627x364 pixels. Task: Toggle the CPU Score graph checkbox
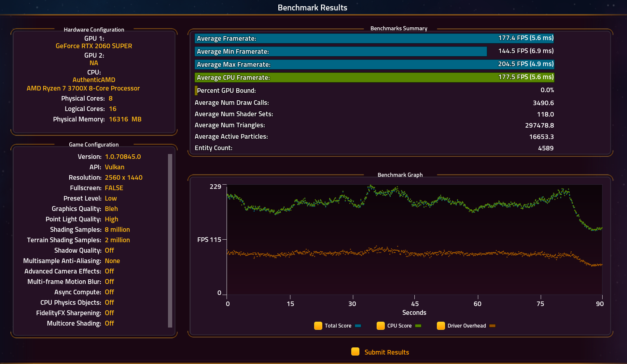pyautogui.click(x=381, y=326)
